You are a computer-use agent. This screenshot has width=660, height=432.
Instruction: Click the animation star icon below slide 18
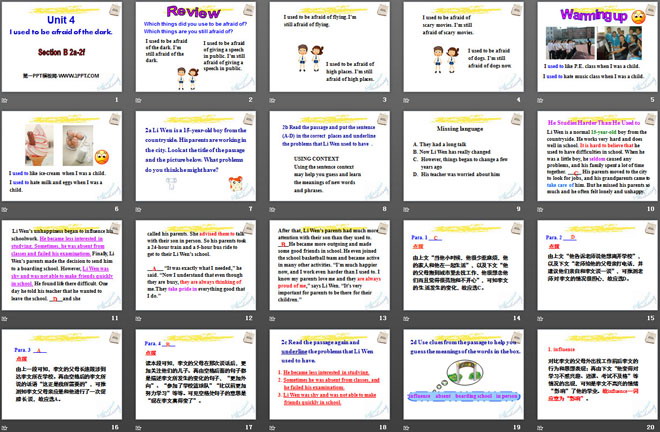coord(272,428)
